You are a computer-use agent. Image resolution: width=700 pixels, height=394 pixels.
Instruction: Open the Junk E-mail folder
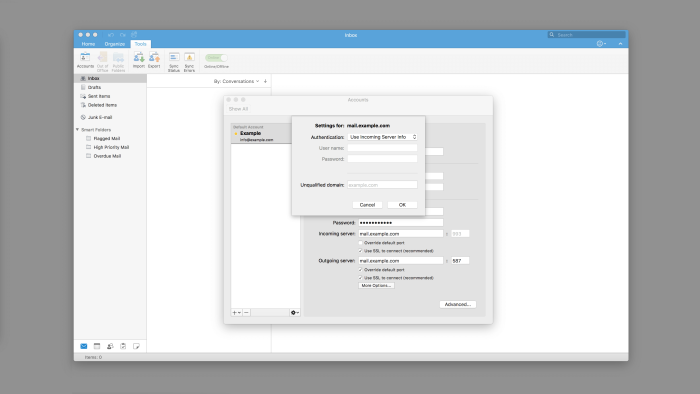[110, 117]
